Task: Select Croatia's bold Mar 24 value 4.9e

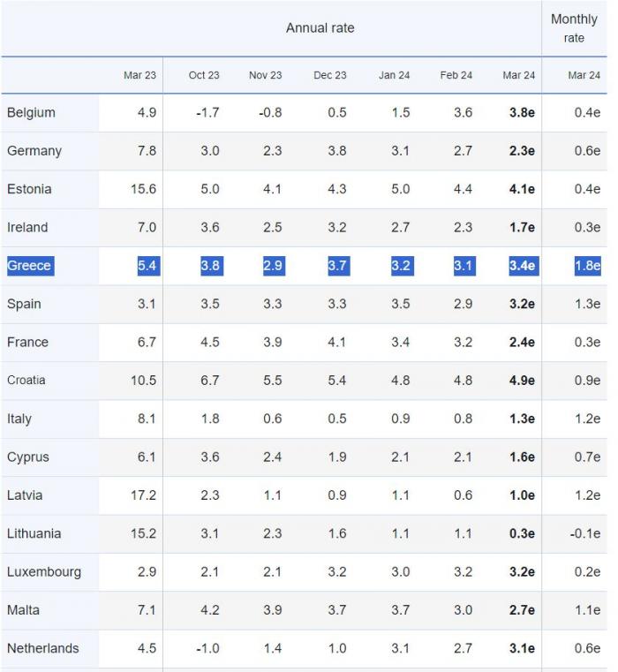Action: [x=522, y=381]
